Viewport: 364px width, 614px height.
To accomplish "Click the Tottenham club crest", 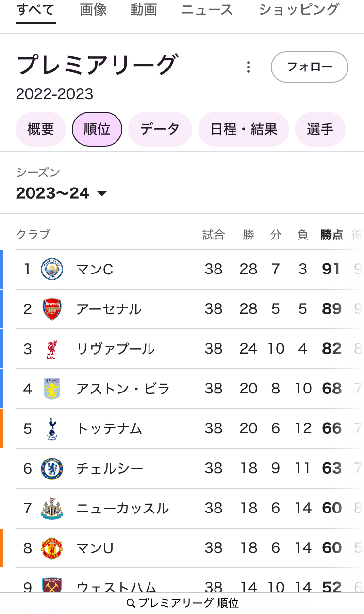I will [52, 428].
